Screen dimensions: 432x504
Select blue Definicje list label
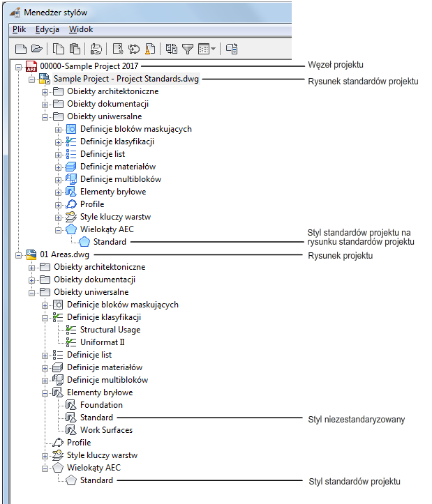click(103, 154)
